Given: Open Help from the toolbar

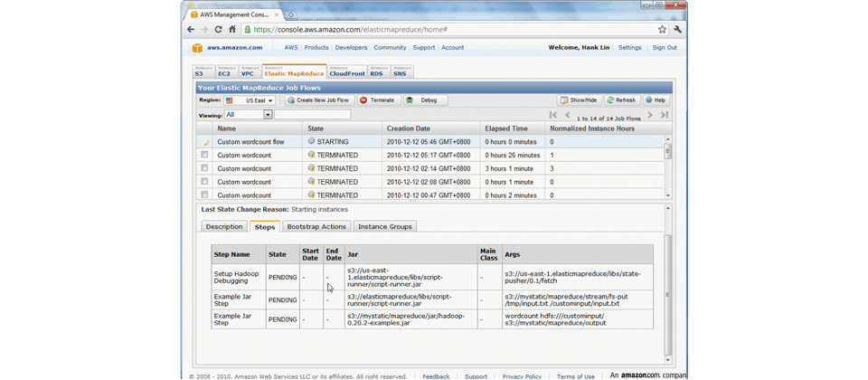Looking at the screenshot, I should [656, 100].
